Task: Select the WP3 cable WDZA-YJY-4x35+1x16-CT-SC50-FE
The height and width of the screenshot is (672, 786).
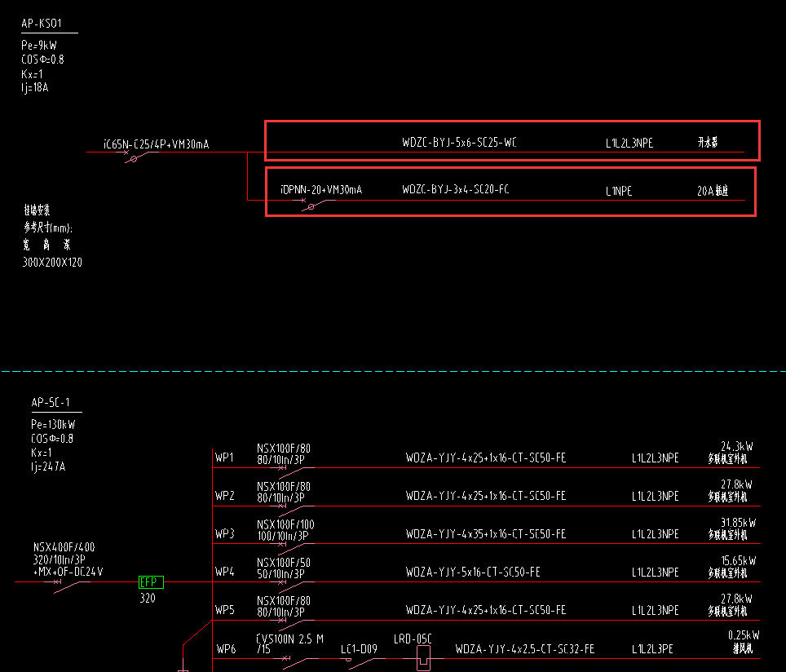Action: (486, 534)
